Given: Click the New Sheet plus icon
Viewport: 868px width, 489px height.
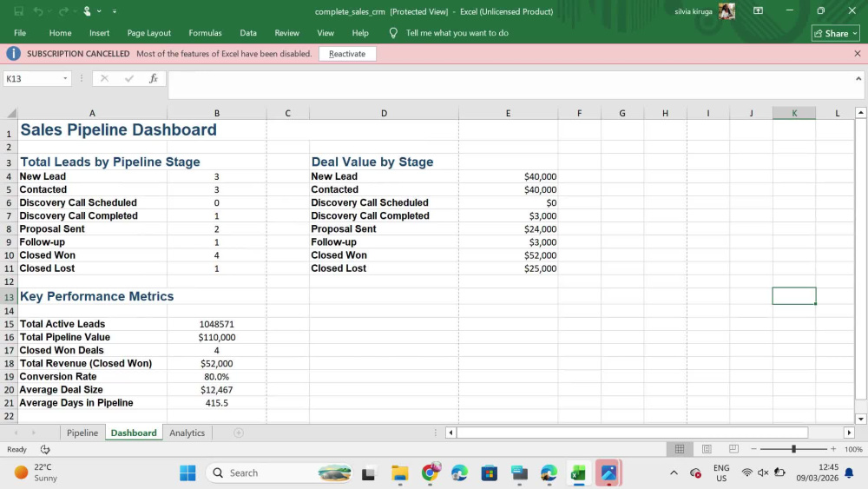Looking at the screenshot, I should click(239, 433).
